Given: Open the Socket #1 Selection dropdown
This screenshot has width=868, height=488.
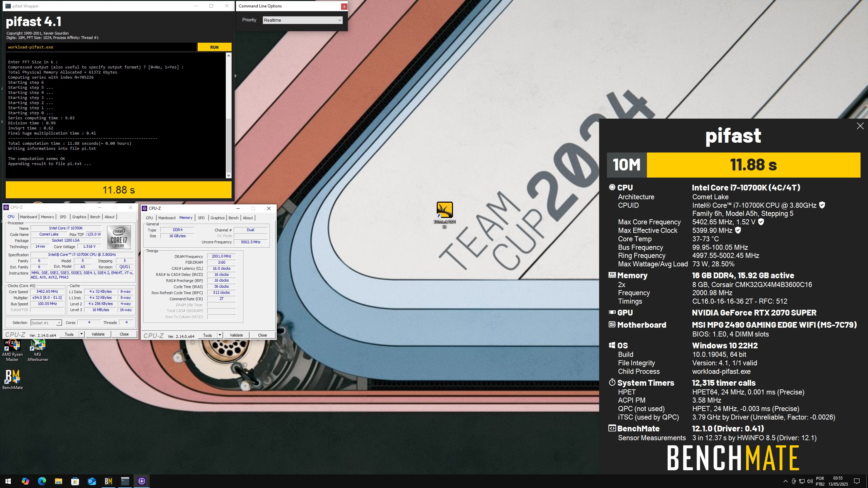Looking at the screenshot, I should pos(46,323).
